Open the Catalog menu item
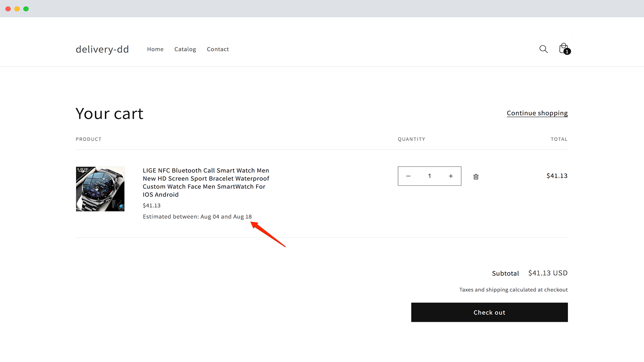Screen dimensions: 644x362 point(185,49)
